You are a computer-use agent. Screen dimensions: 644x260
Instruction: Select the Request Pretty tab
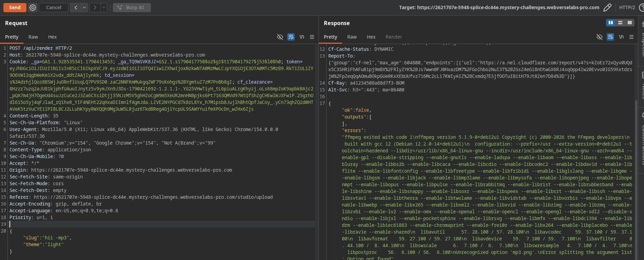coord(12,37)
